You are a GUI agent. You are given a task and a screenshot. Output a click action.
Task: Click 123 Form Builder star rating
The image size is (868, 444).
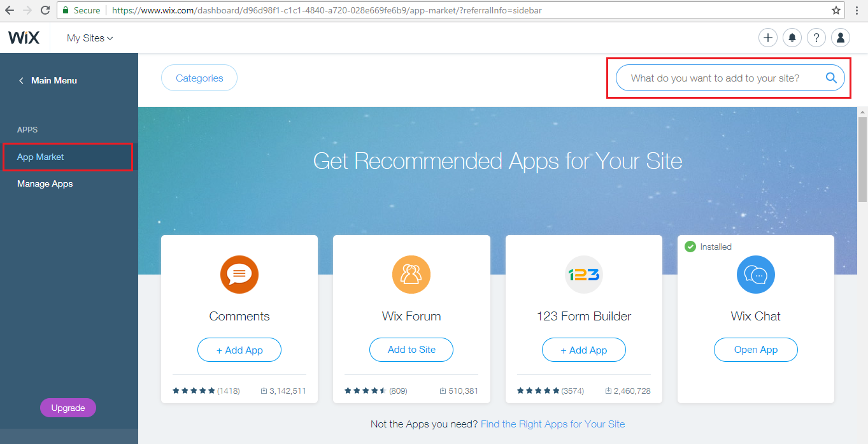coord(538,390)
